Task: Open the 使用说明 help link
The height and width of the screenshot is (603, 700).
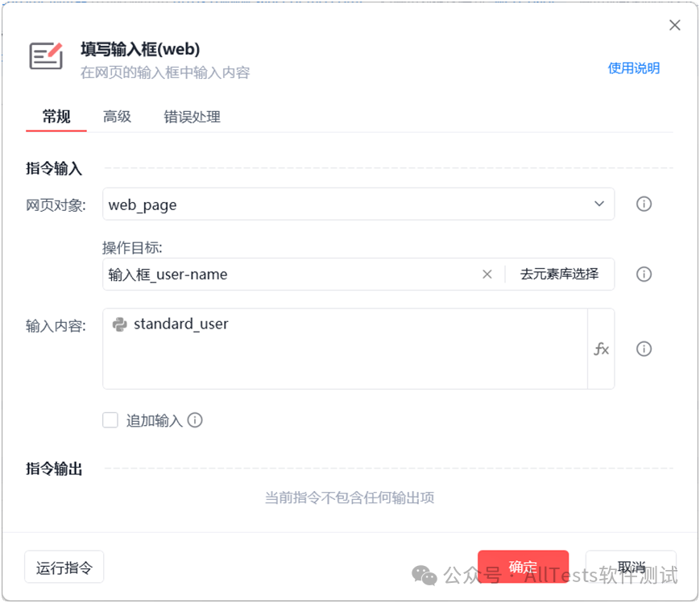Action: 633,68
